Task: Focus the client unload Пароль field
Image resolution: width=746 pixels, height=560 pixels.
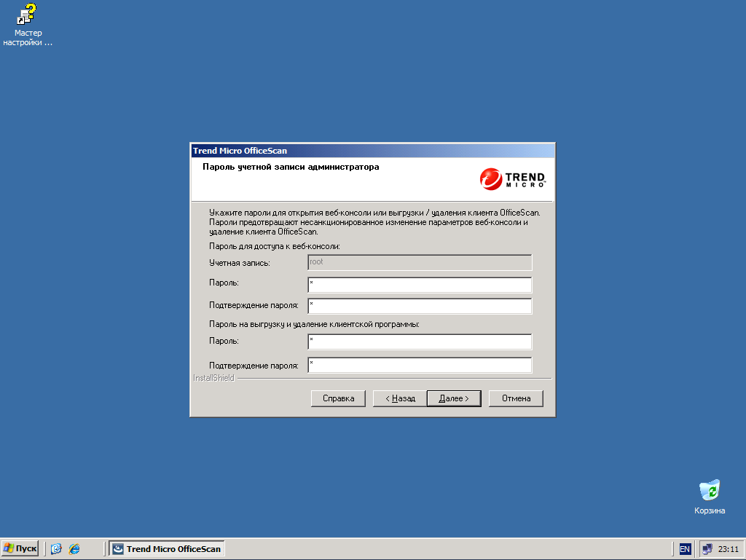Action: [x=420, y=342]
